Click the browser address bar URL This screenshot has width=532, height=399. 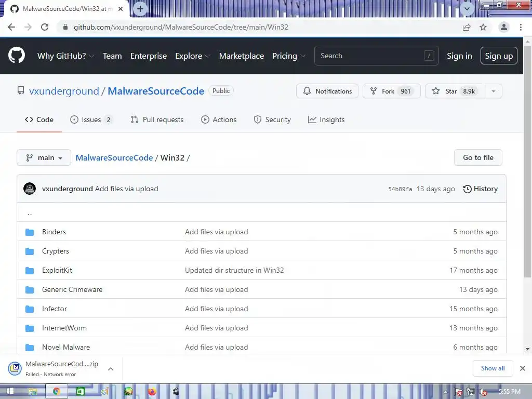point(180,27)
